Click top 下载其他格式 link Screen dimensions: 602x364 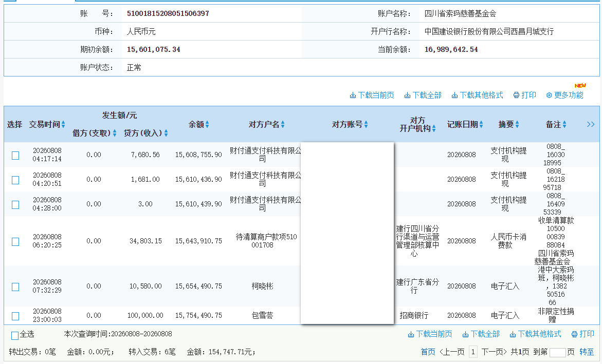coord(477,95)
